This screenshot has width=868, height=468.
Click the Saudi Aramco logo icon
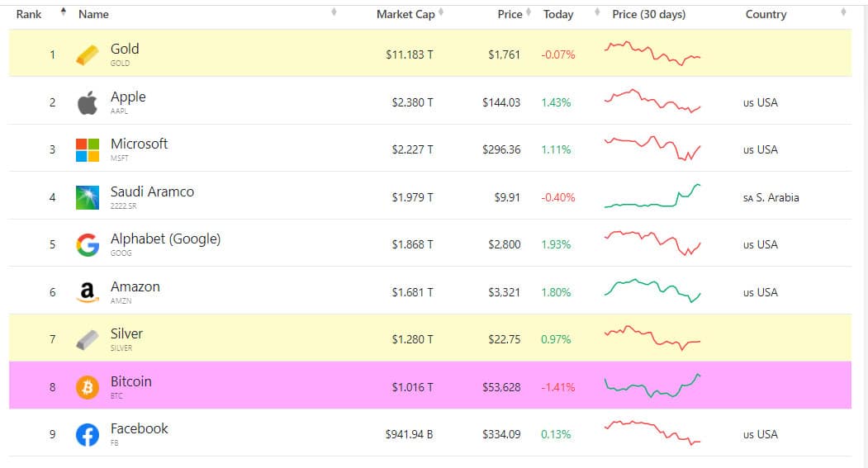(x=88, y=198)
